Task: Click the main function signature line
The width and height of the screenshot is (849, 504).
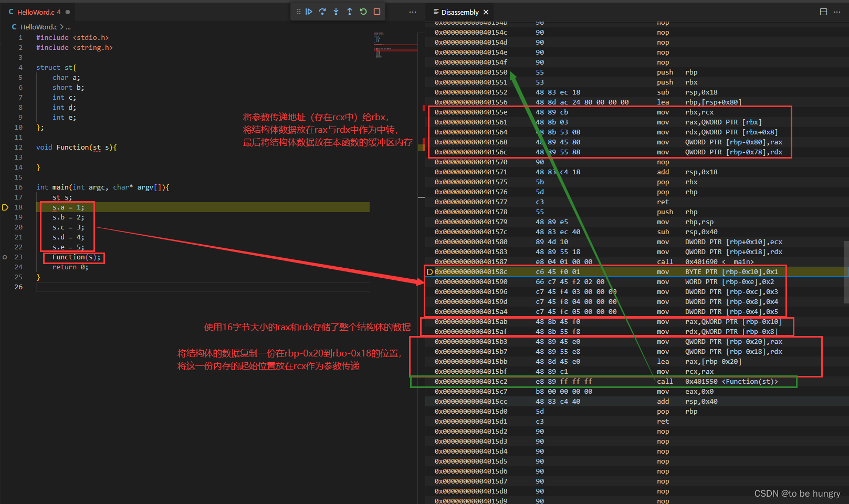Action: pos(103,187)
